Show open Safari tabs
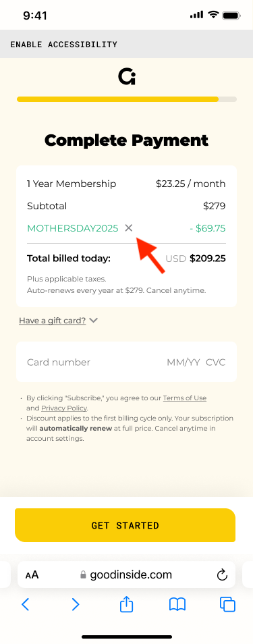The image size is (253, 644). pos(227,604)
